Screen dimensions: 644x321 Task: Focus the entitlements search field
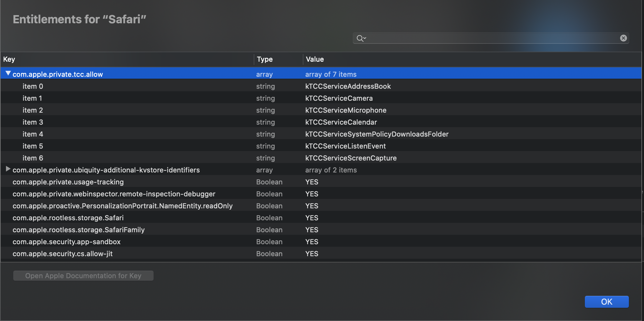coord(491,38)
